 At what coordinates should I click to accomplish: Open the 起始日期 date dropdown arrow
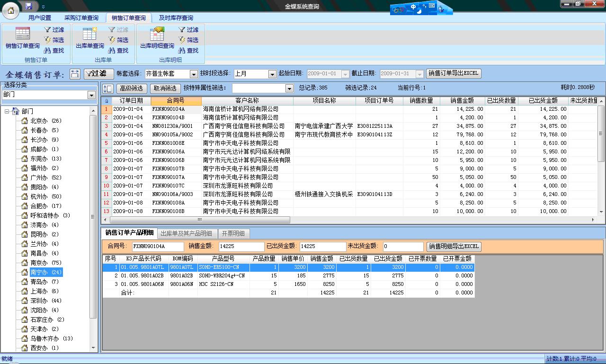click(345, 74)
